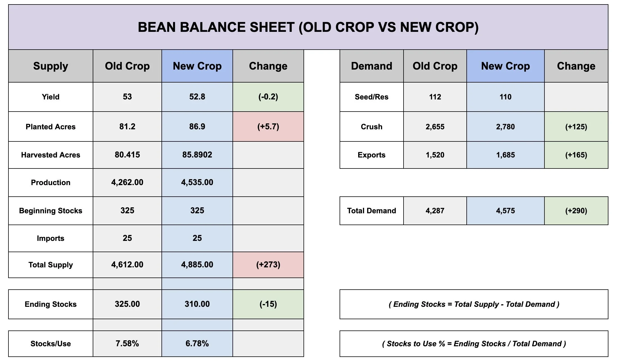Select the Old Crop Imports value 25
The width and height of the screenshot is (618, 364).
pyautogui.click(x=127, y=238)
